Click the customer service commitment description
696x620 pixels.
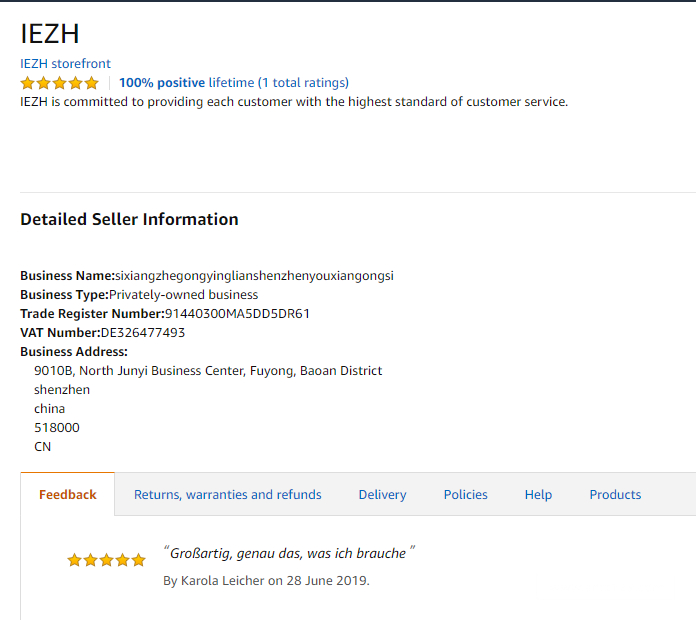294,101
